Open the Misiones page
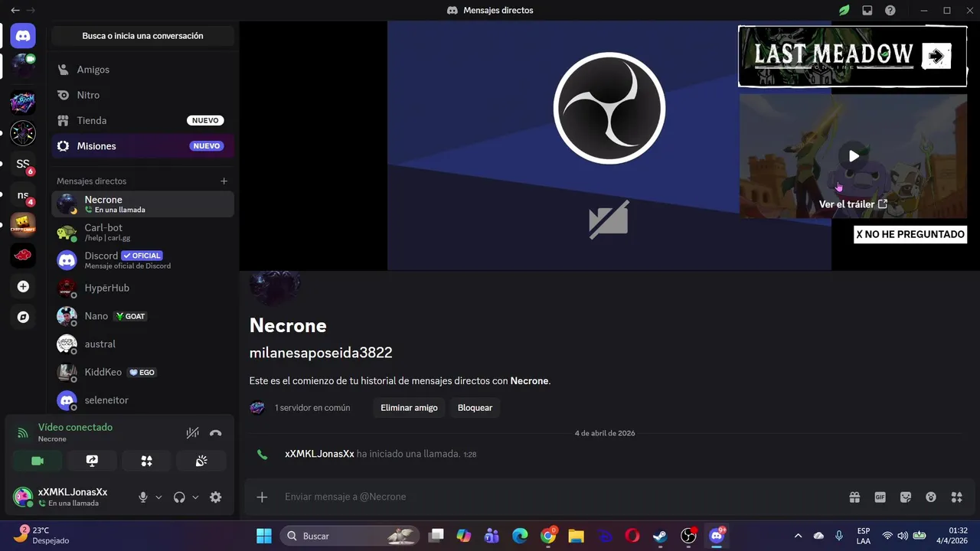980x551 pixels. (142, 146)
